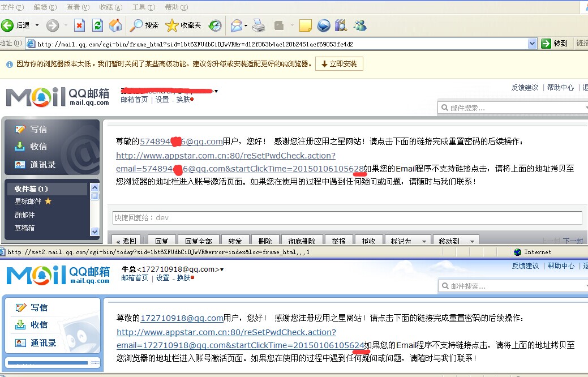Click 换肤 in the upper mailbox header
This screenshot has height=377, width=588.
(x=183, y=100)
